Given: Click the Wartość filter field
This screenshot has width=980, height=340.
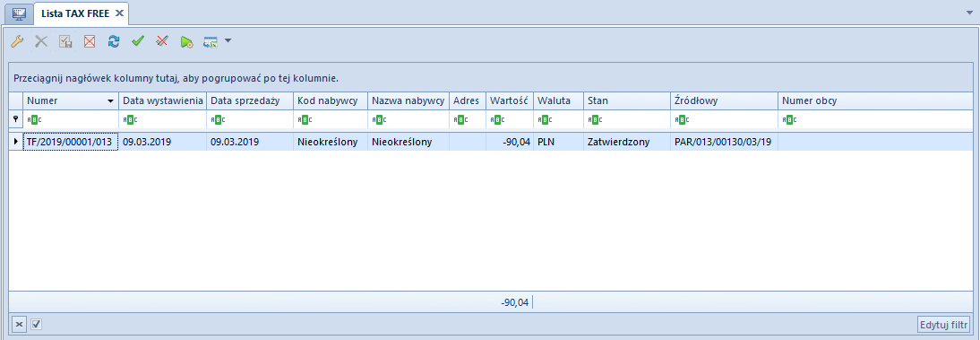Looking at the screenshot, I should (x=510, y=119).
